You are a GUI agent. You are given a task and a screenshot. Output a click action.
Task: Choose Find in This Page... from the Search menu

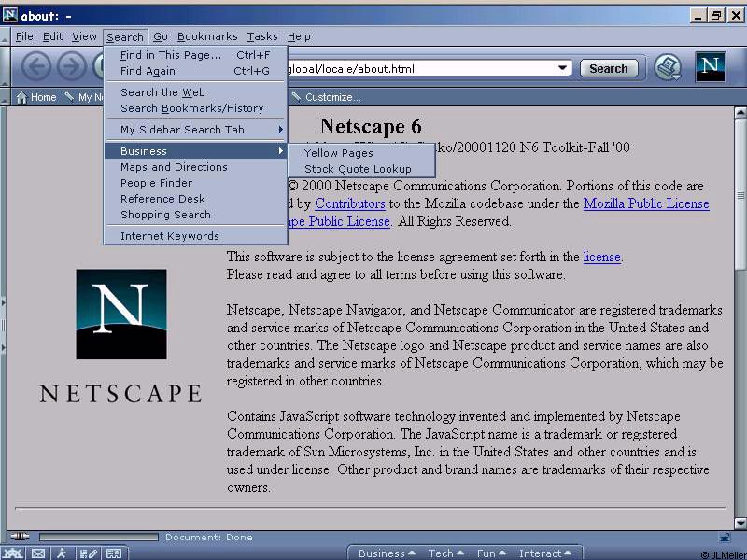pyautogui.click(x=195, y=55)
